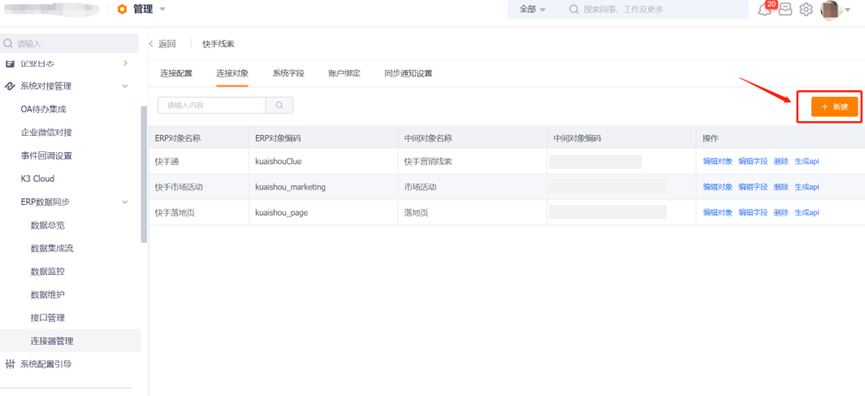This screenshot has width=865, height=396.
Task: Click the kuaishou_marketing code cell
Action: (291, 187)
